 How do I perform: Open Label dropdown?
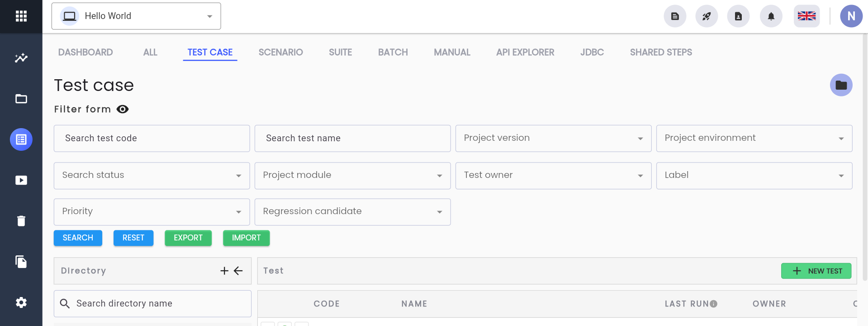754,176
